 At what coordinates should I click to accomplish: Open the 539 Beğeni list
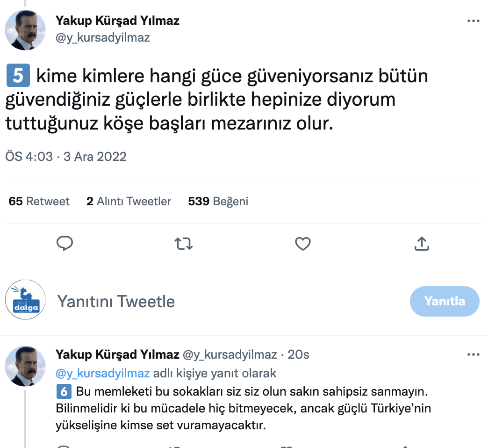pos(218,201)
